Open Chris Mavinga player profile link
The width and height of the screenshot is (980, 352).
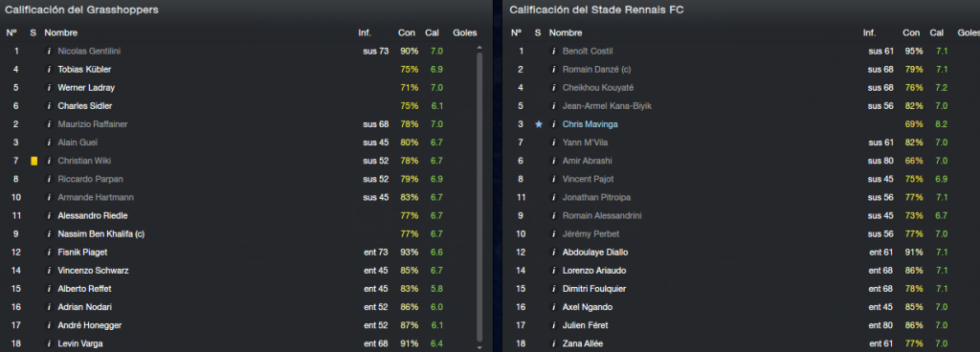(590, 124)
